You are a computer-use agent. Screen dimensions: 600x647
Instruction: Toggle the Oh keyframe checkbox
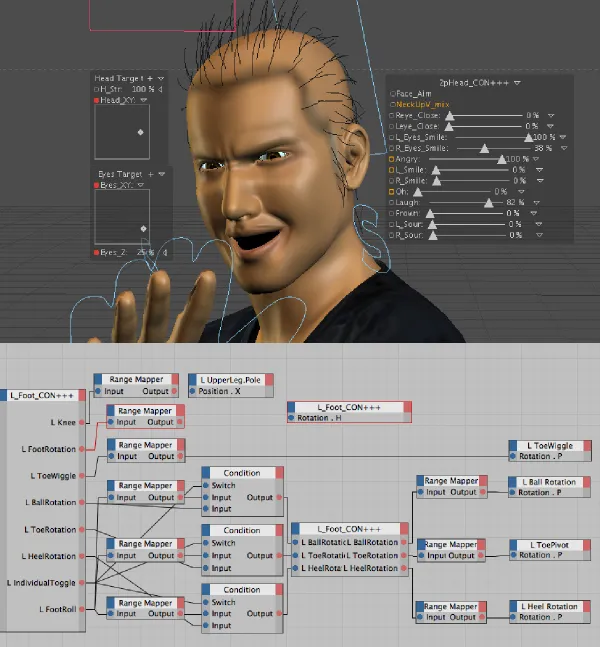[392, 191]
